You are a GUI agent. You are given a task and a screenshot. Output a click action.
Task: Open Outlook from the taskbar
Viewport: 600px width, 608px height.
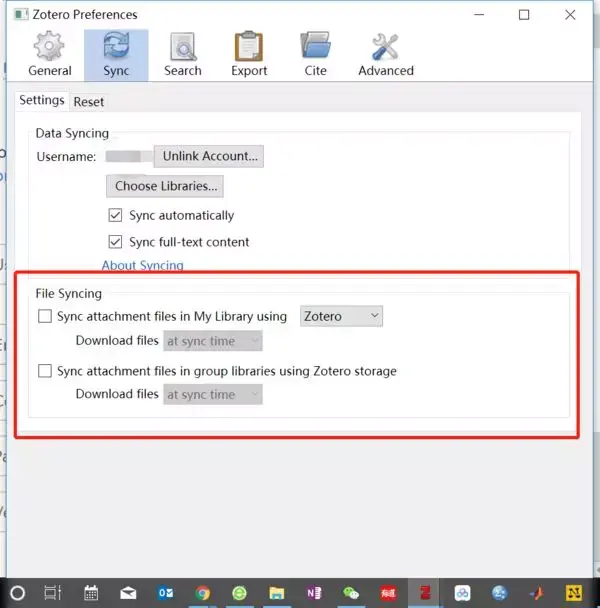[166, 593]
